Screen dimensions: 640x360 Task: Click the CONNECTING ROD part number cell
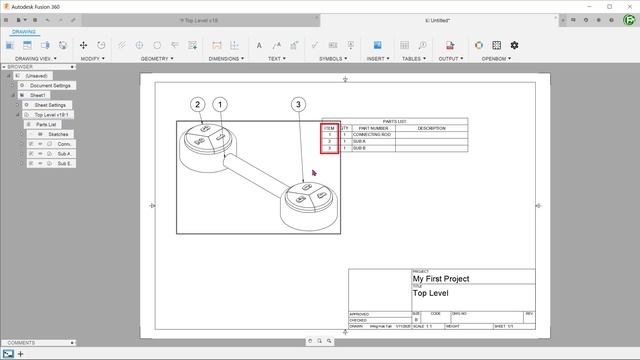[373, 134]
